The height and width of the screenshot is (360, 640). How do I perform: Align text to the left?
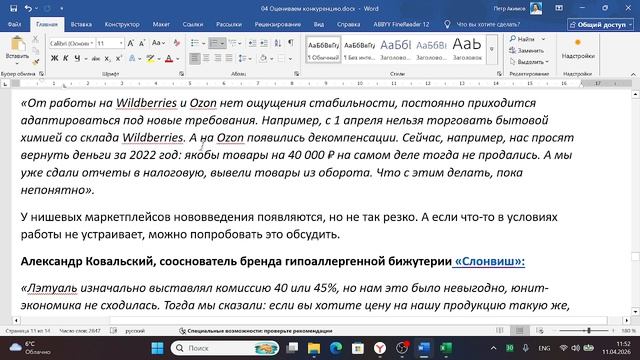click(195, 59)
